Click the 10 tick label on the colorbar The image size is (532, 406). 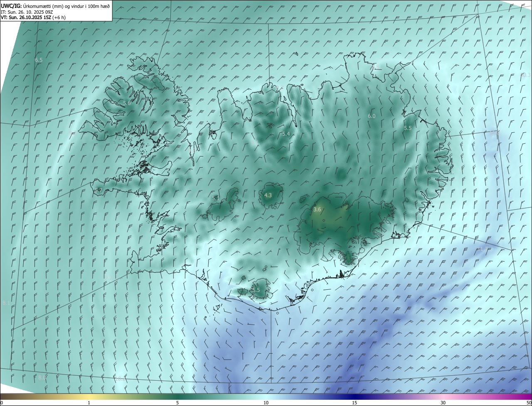tap(266, 403)
